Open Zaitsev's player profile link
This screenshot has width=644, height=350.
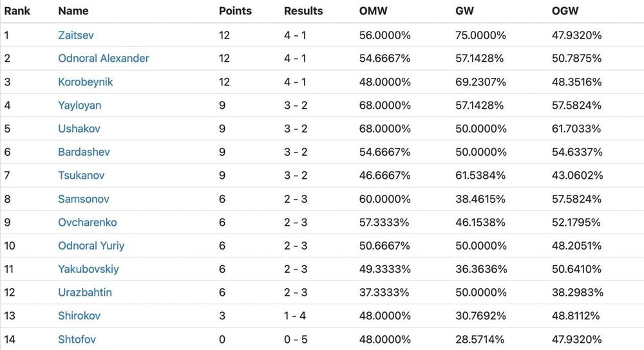click(75, 35)
